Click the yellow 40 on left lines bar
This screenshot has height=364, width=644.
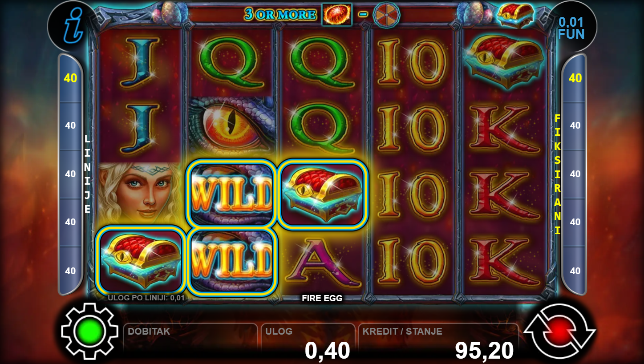70,78
